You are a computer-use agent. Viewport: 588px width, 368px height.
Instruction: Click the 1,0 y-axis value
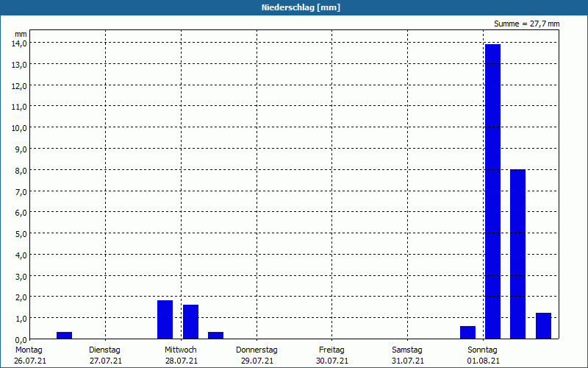point(21,319)
